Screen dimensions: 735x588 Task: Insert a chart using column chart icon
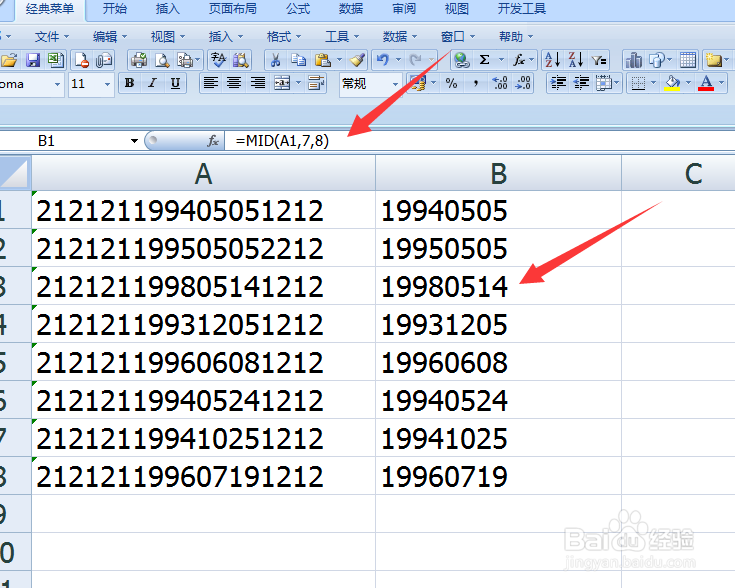click(634, 60)
